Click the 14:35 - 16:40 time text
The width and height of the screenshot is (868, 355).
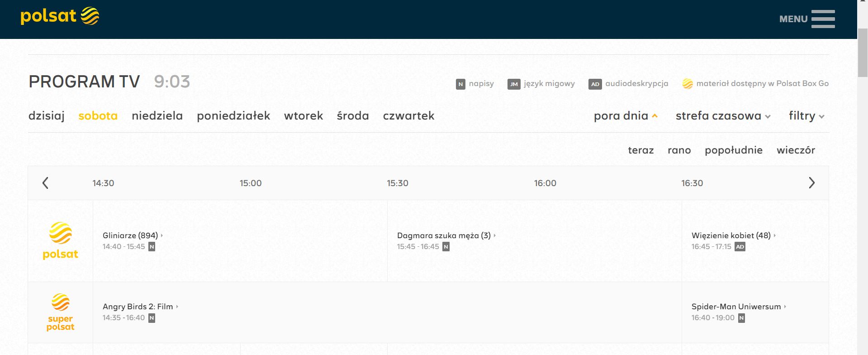124,318
